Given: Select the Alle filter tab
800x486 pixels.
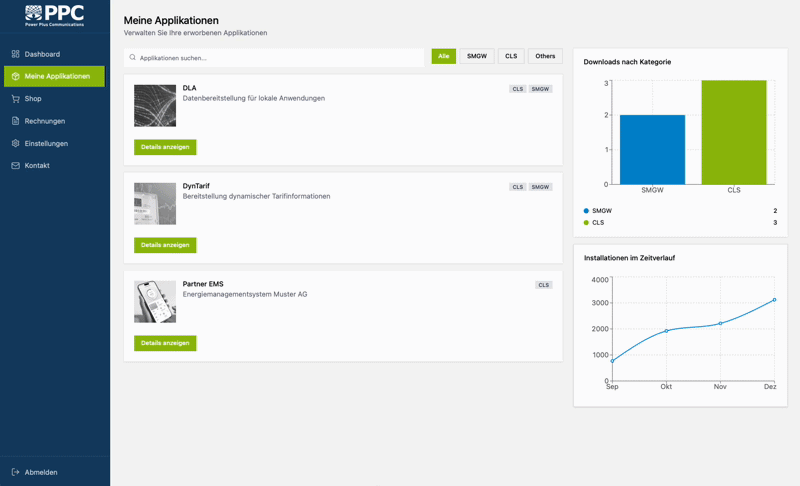Looking at the screenshot, I should 443,56.
